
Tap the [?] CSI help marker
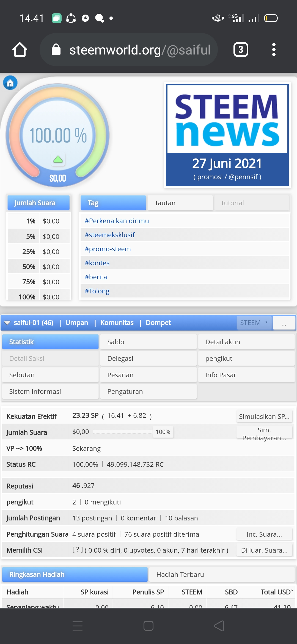(x=78, y=550)
